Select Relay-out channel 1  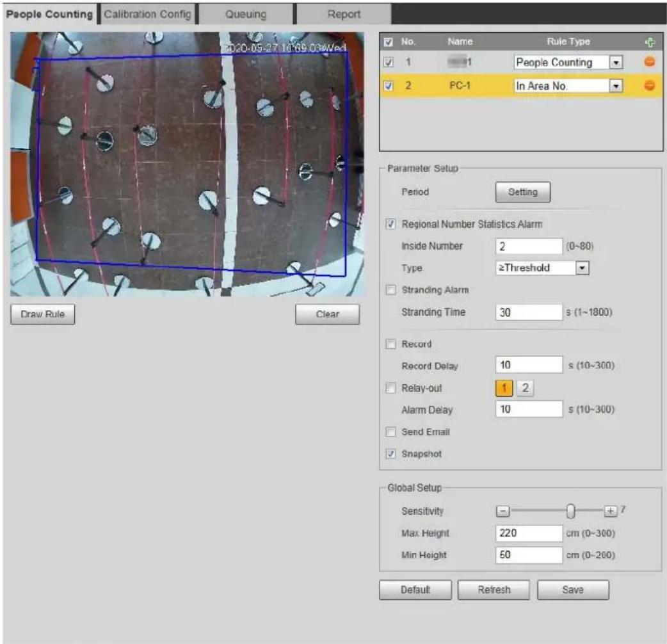[x=504, y=388]
